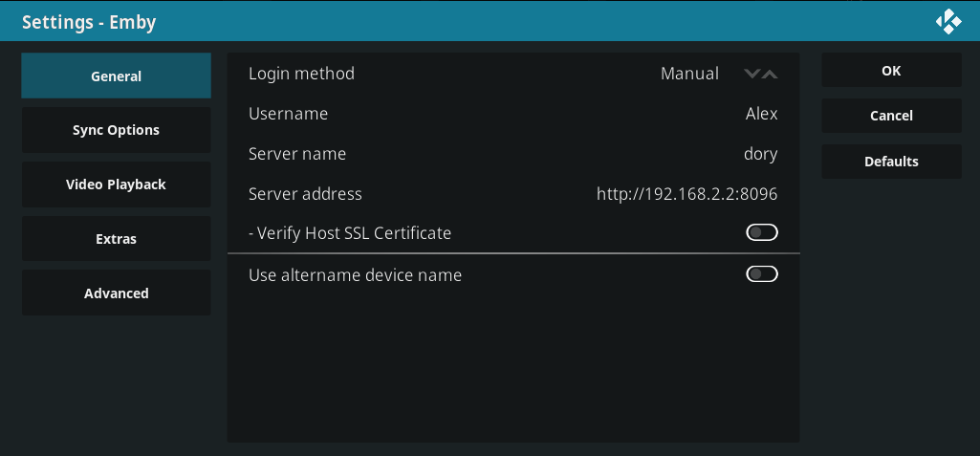
Task: Open the General settings tab
Action: [x=116, y=76]
